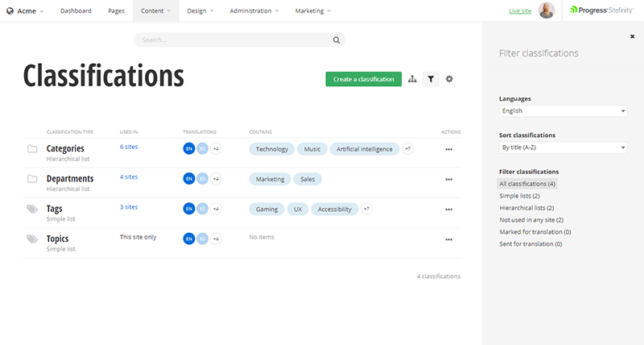Filter by Not used in any site (2)
Viewport: 644px width, 345px height.
coord(531,219)
